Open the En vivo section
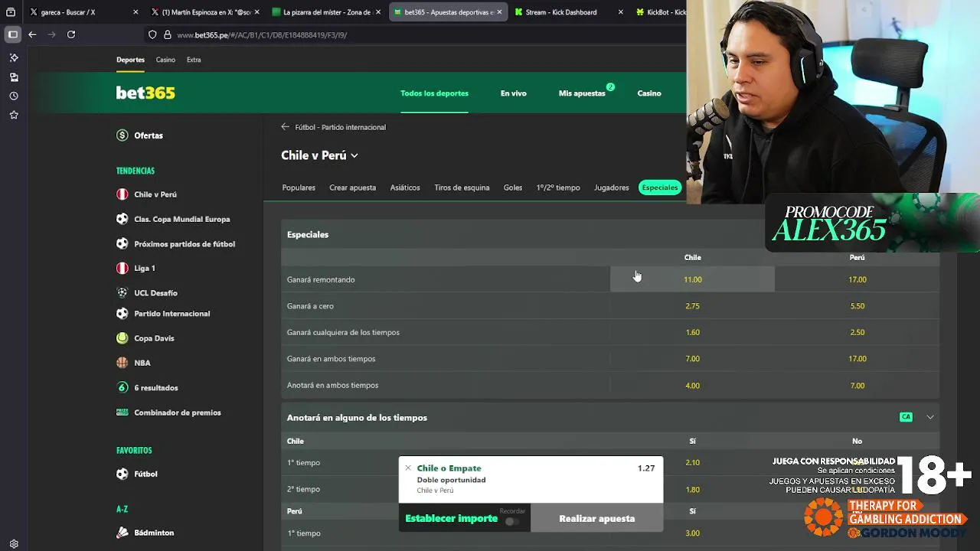 click(x=514, y=93)
